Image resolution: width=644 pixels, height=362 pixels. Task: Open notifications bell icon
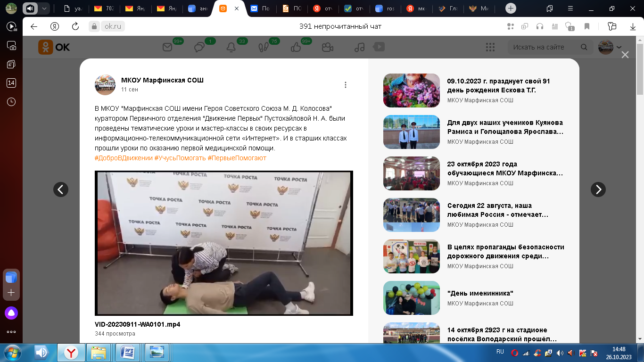coord(231,47)
